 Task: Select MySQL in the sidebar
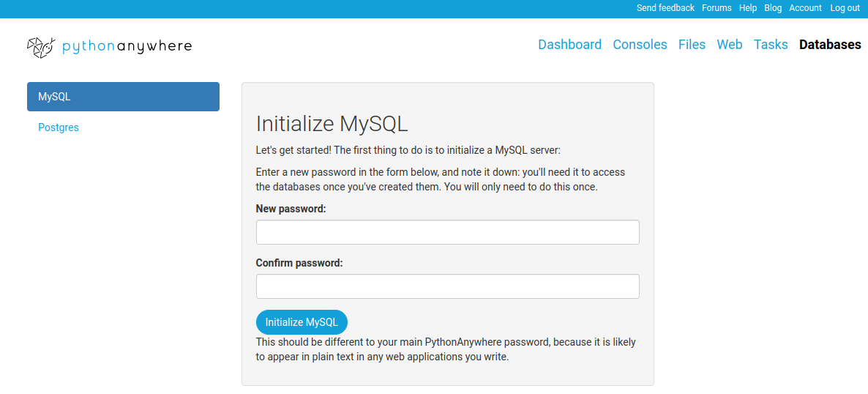click(x=123, y=97)
